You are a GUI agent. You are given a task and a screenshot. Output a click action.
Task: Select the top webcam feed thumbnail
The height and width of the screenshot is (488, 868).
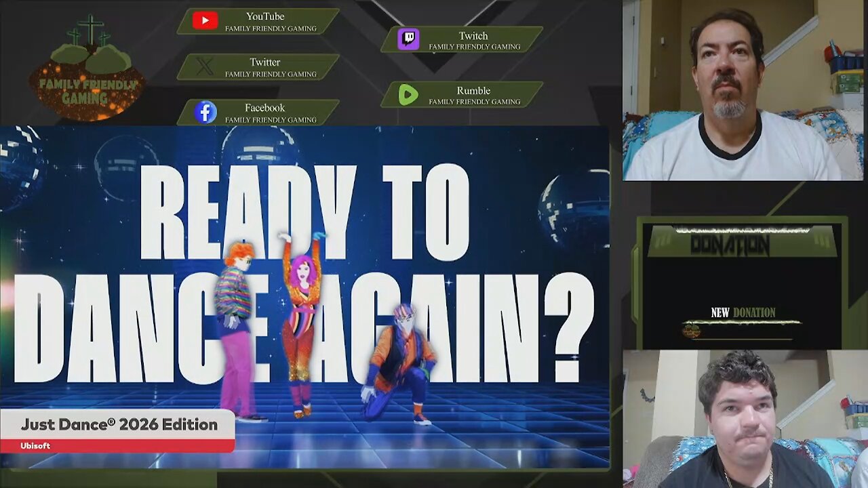coord(743,90)
